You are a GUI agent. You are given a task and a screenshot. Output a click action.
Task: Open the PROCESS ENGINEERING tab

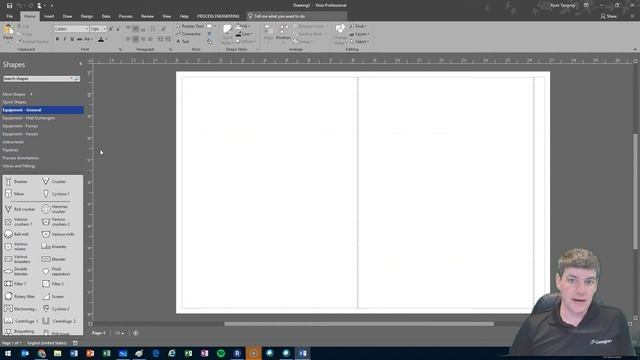[218, 16]
